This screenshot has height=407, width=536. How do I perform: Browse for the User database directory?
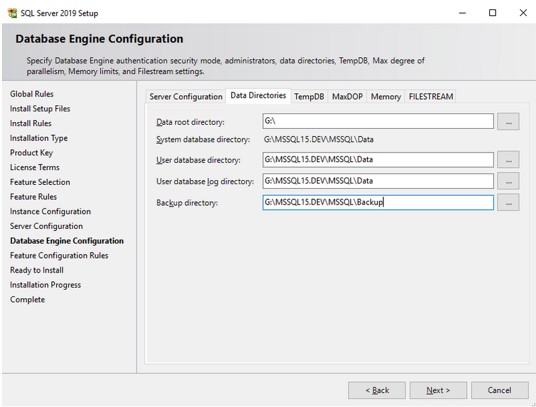point(508,160)
